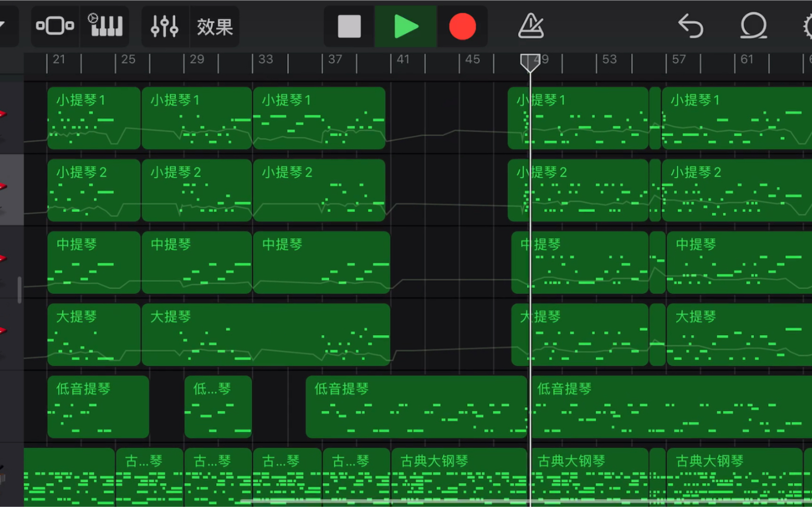Select the 低音提琴 region after the playhead

671,407
